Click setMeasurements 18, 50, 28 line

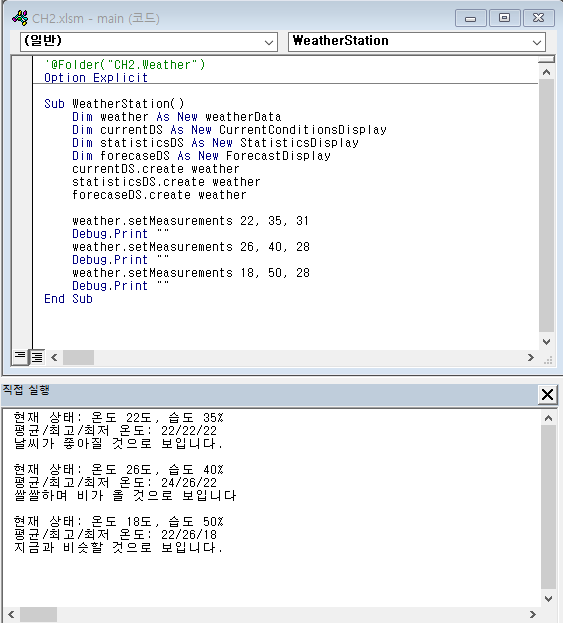(x=191, y=273)
